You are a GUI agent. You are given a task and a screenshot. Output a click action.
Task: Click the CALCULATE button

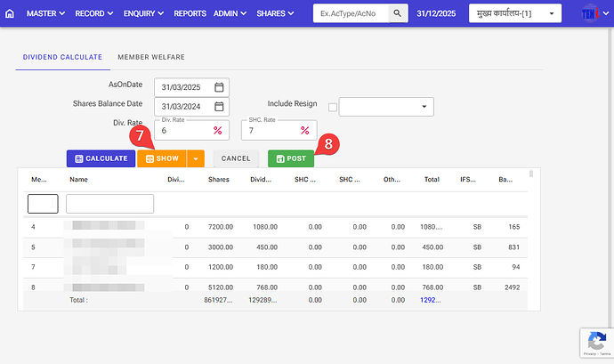tap(100, 158)
